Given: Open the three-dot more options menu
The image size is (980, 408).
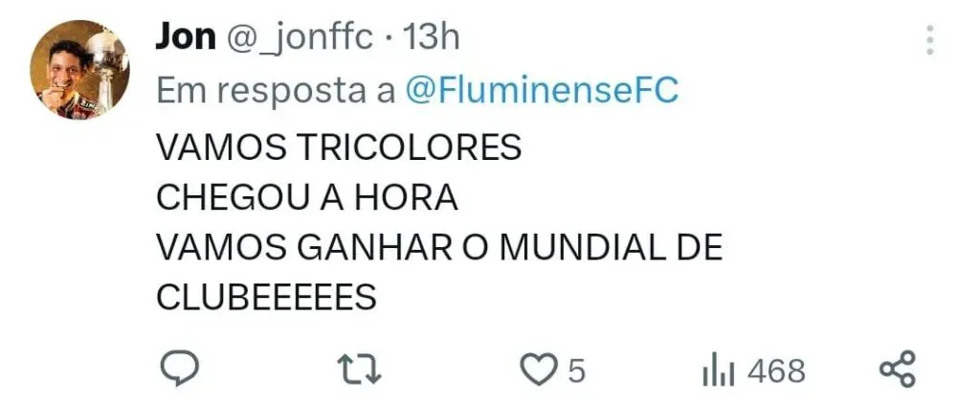Looking at the screenshot, I should pos(928,41).
